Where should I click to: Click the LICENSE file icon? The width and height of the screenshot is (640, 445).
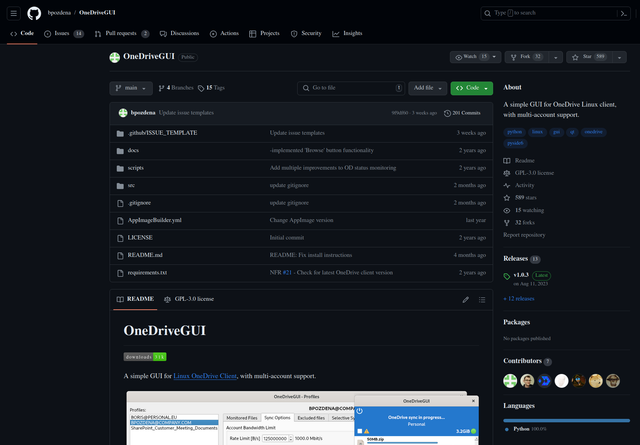[x=120, y=238]
